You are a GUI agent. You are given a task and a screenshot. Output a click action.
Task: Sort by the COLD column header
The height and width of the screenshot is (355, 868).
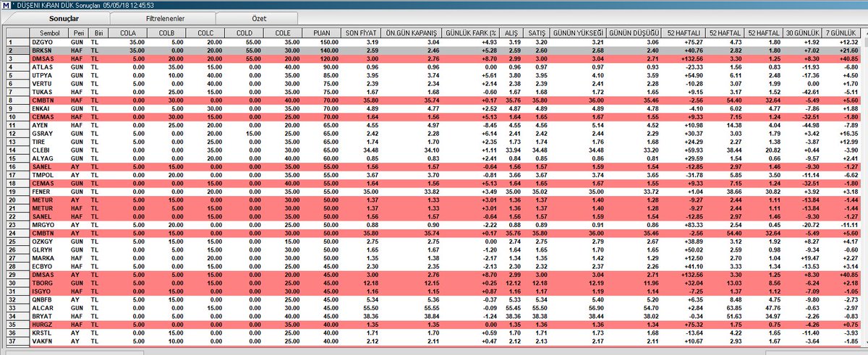[244, 33]
